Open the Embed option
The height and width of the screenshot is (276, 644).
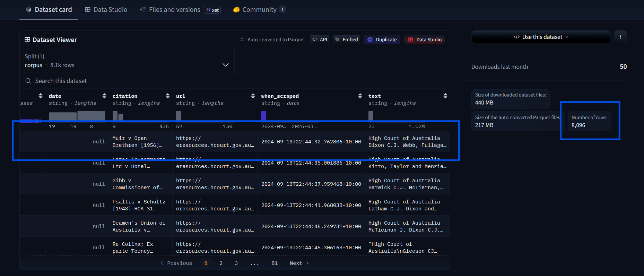click(346, 40)
